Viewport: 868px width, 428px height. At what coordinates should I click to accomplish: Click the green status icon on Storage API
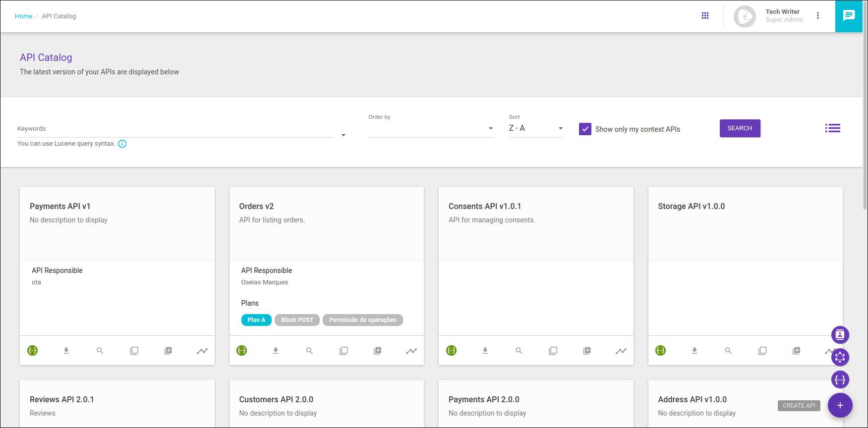661,351
